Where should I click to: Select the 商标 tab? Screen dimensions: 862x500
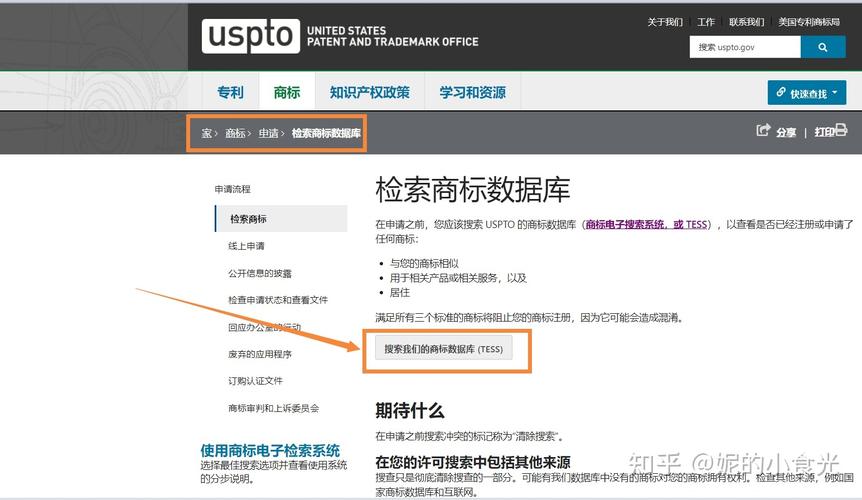point(287,92)
